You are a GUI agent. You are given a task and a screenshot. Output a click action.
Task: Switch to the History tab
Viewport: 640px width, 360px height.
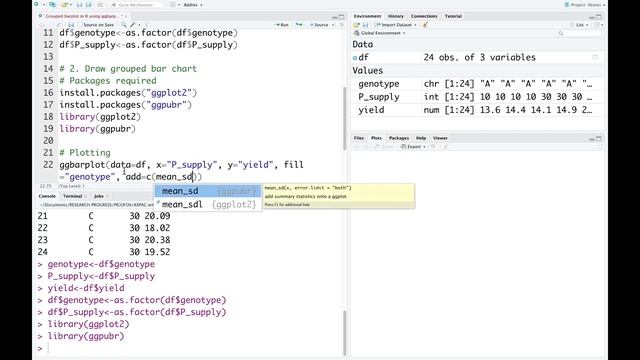(396, 16)
